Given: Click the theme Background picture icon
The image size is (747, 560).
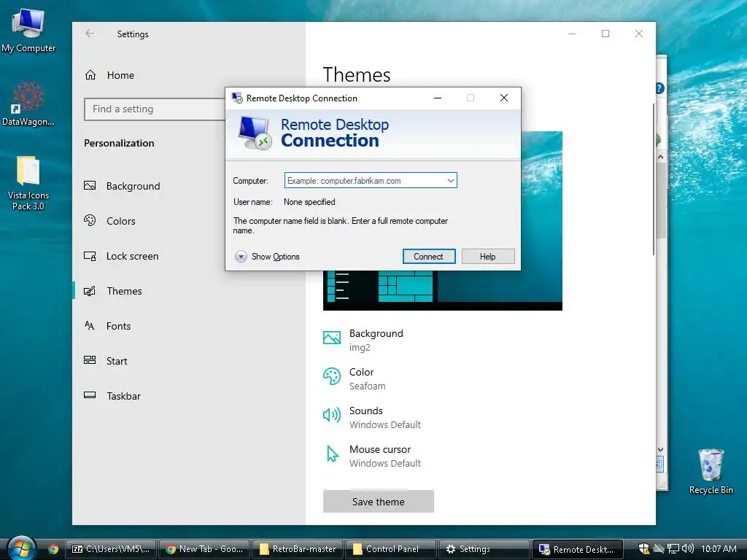Looking at the screenshot, I should tap(332, 338).
